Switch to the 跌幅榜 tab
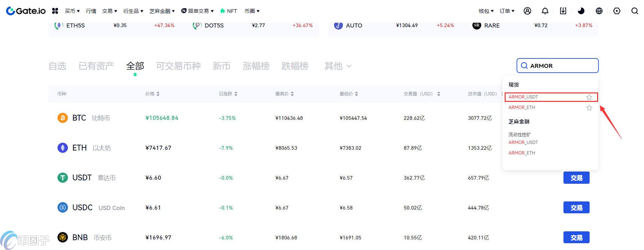This screenshot has height=250, width=644. point(295,66)
